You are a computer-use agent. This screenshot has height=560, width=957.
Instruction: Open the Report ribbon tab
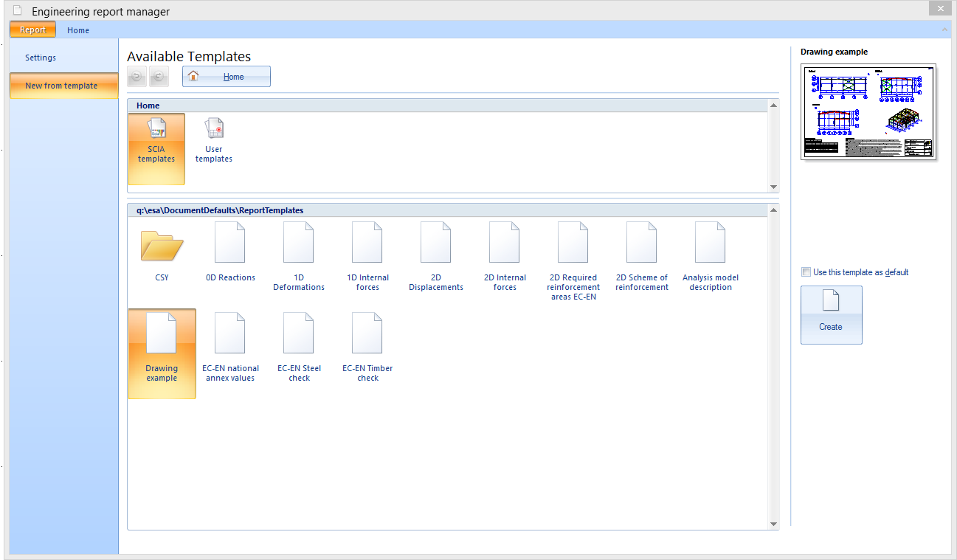pyautogui.click(x=32, y=30)
